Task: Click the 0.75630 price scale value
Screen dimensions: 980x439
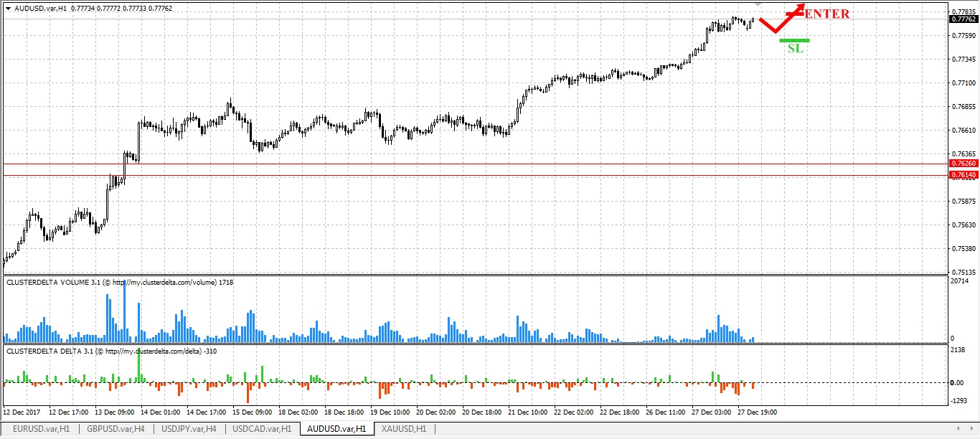Action: pos(963,225)
